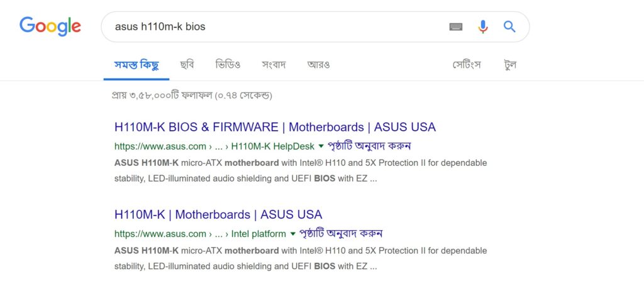Open টুল (Tools) options

510,65
